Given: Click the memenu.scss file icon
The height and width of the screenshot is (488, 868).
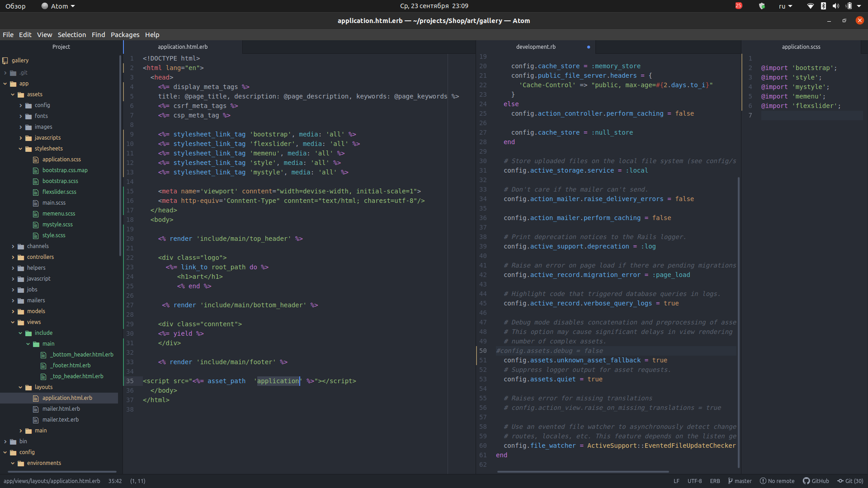Looking at the screenshot, I should [x=36, y=214].
